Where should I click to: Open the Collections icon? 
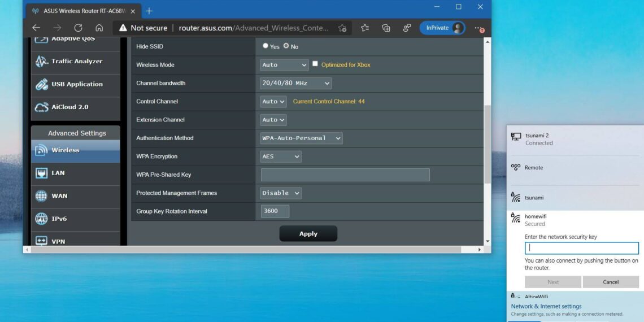tap(386, 28)
